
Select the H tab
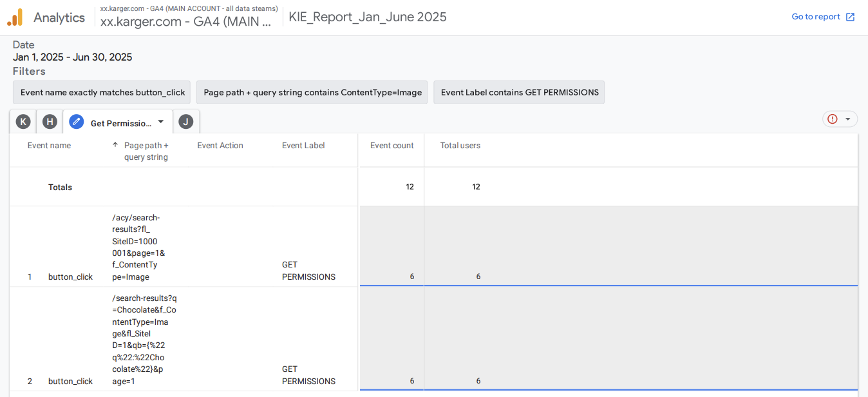click(50, 121)
